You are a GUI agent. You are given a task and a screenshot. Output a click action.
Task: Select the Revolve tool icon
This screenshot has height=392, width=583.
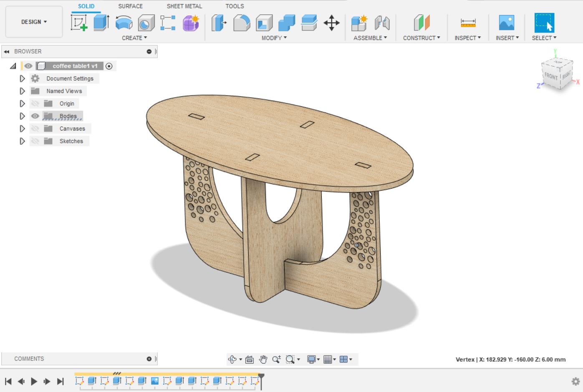(x=124, y=23)
